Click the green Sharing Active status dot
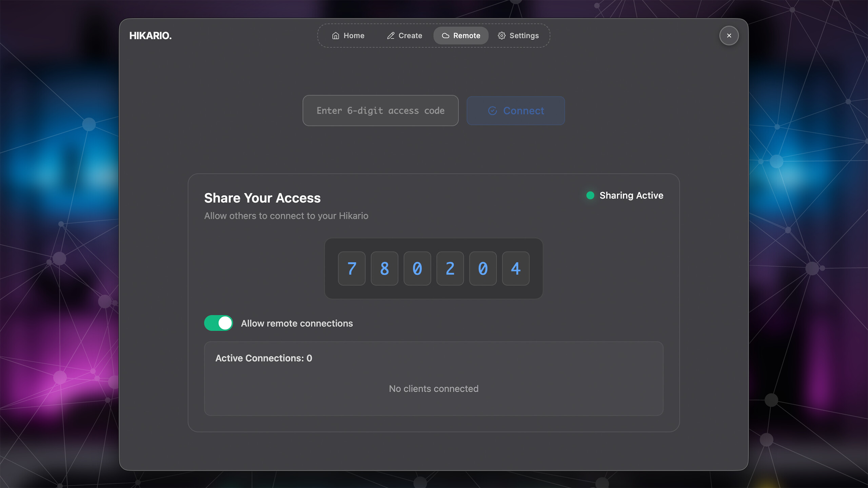 coord(590,195)
